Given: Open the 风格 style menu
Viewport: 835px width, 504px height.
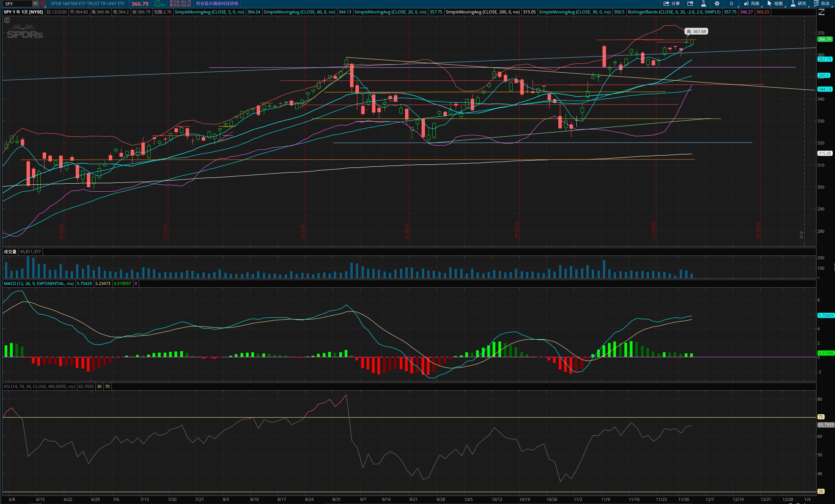Looking at the screenshot, I should tap(752, 3).
